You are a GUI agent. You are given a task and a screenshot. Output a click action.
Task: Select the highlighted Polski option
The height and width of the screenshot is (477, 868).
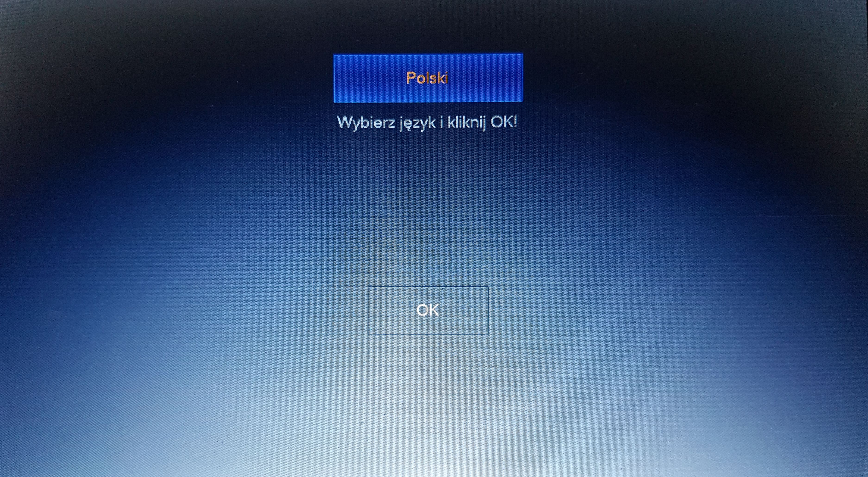point(427,78)
